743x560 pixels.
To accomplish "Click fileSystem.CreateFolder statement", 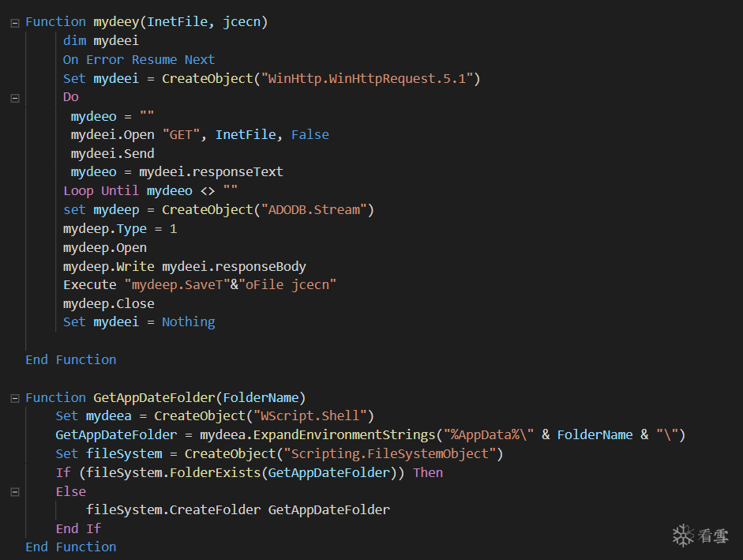I will pos(238,509).
